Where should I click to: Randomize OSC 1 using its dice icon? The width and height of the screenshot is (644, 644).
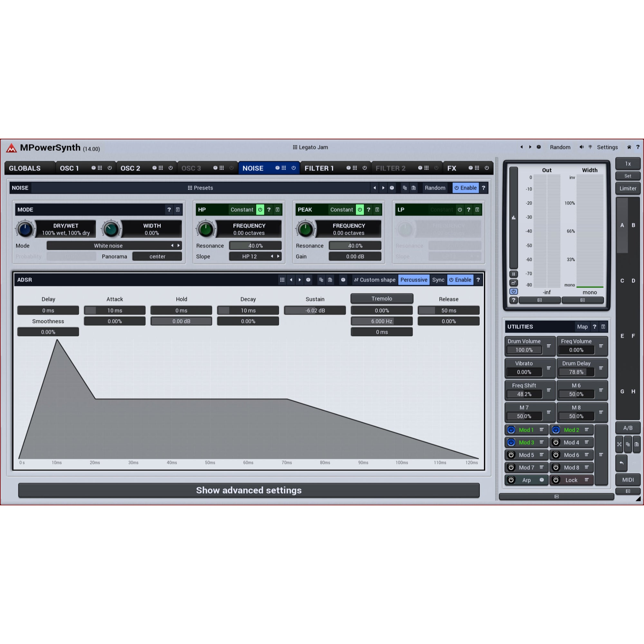[x=93, y=168]
